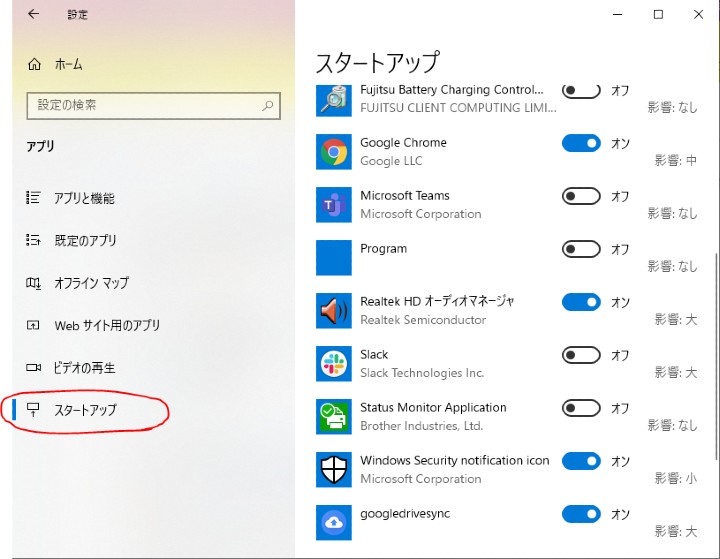Click the Realtek Semiconductor publisher text
Viewport: 720px width, 559px height.
[x=423, y=320]
